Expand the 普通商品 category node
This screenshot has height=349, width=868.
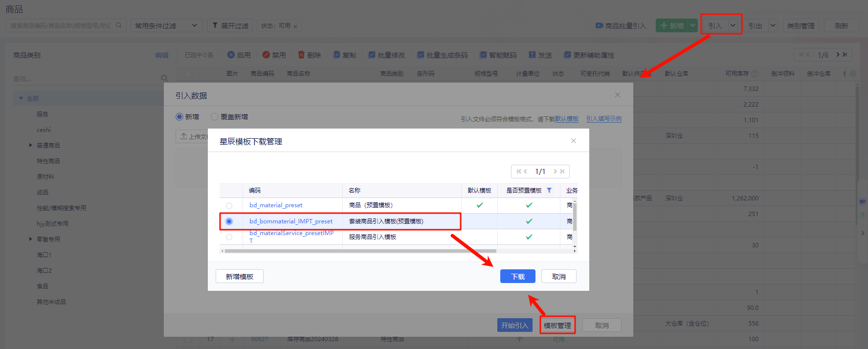point(30,145)
